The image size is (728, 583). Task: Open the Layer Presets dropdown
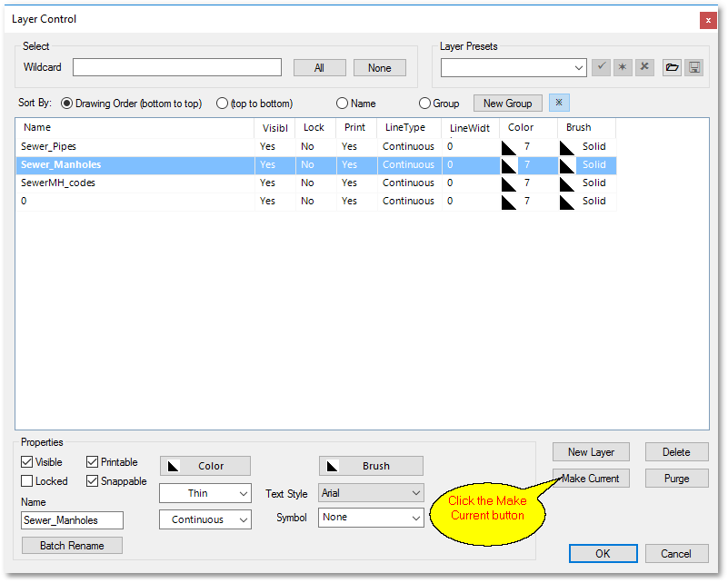click(514, 68)
